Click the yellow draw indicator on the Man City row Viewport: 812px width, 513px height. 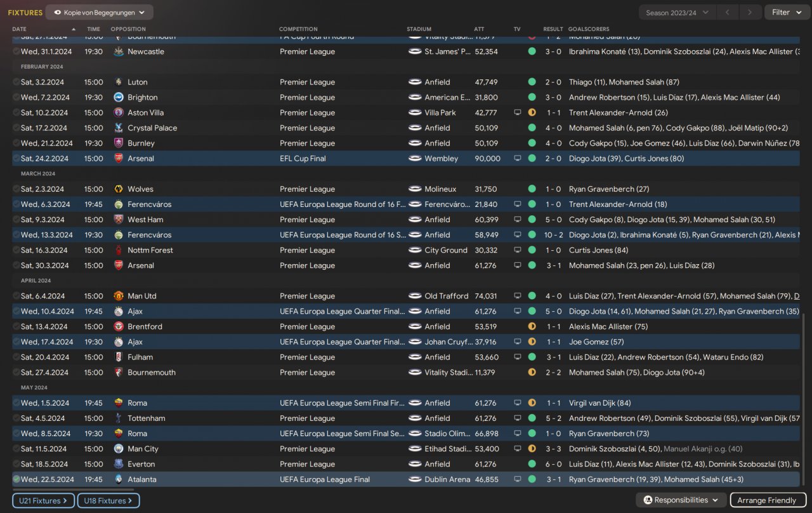(x=532, y=449)
